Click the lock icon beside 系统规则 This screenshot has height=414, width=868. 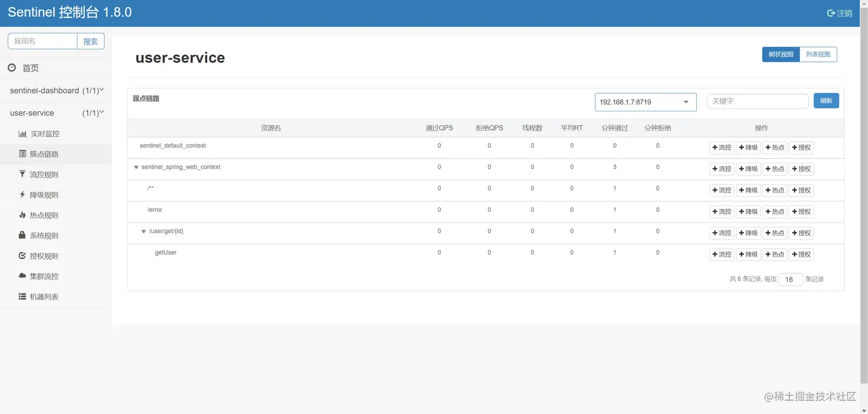[x=22, y=235]
